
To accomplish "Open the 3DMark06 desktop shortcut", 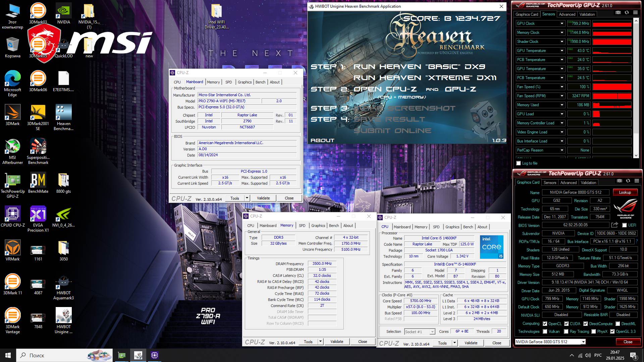I will tap(38, 81).
